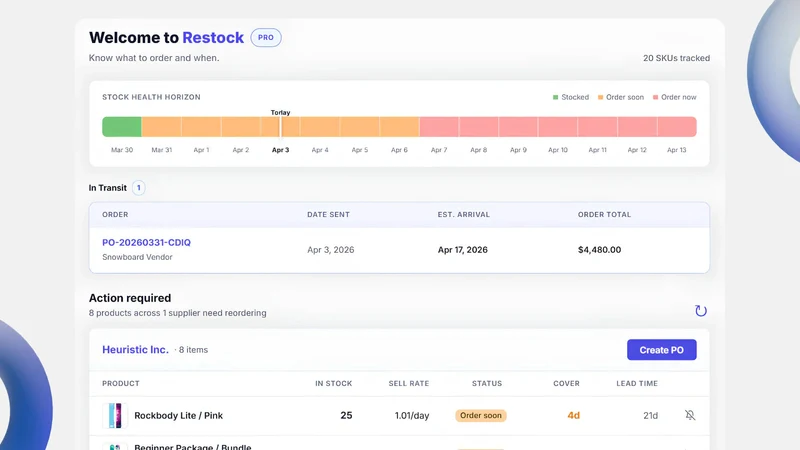Click the refresh icon in Action required
This screenshot has height=450, width=800.
pyautogui.click(x=701, y=311)
